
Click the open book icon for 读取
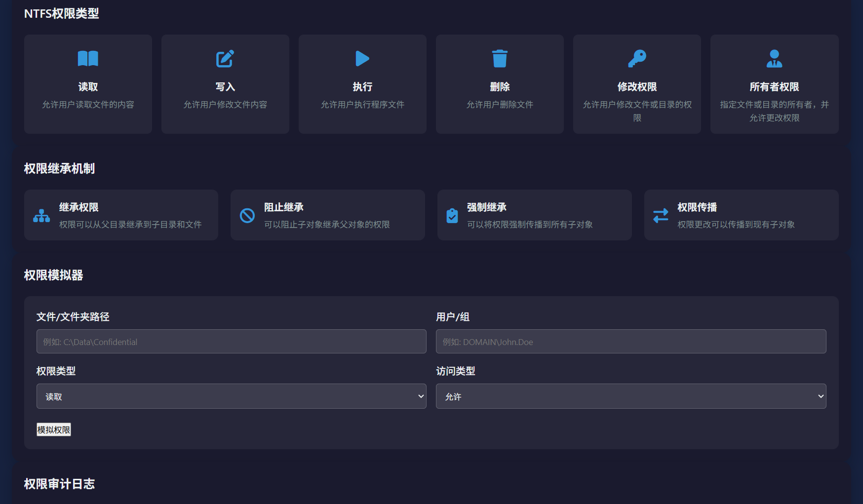click(88, 59)
